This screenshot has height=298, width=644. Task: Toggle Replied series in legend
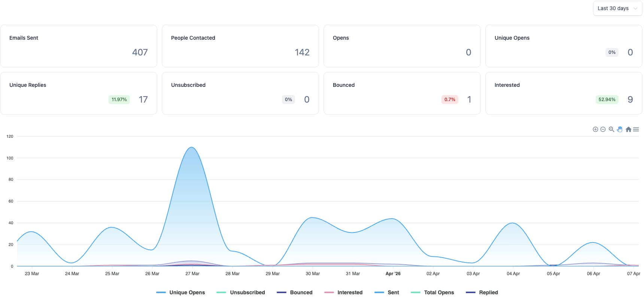(x=482, y=292)
